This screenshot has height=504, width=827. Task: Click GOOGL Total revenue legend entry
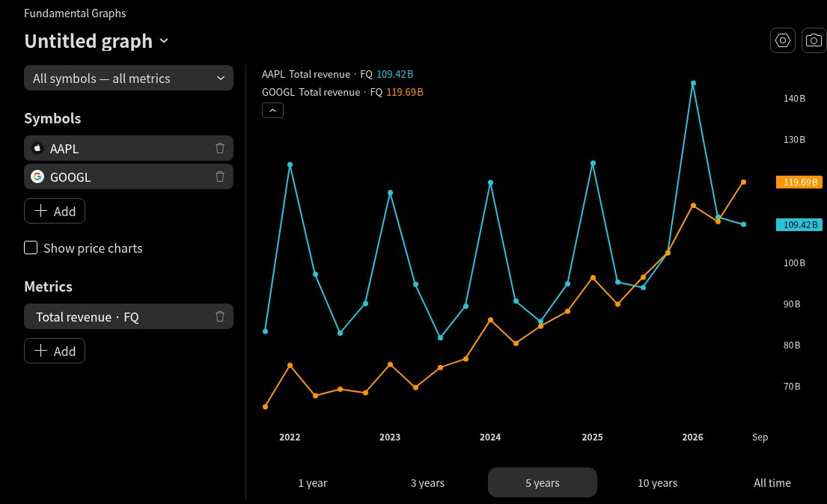pyautogui.click(x=342, y=92)
